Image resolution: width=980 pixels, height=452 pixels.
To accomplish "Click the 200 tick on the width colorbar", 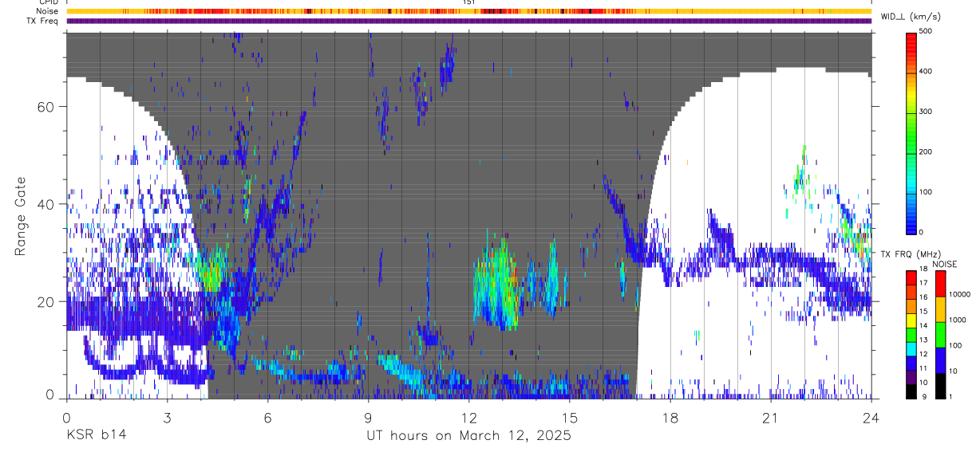I will click(927, 151).
